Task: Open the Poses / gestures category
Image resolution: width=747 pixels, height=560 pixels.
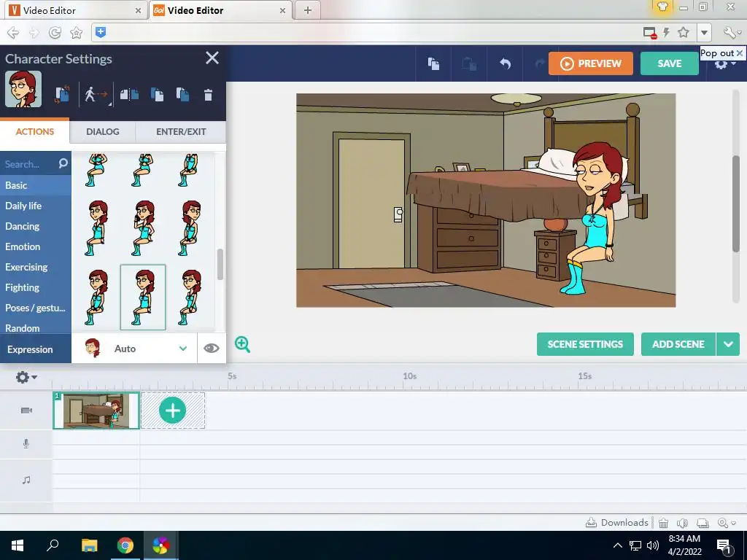Action: click(x=36, y=308)
